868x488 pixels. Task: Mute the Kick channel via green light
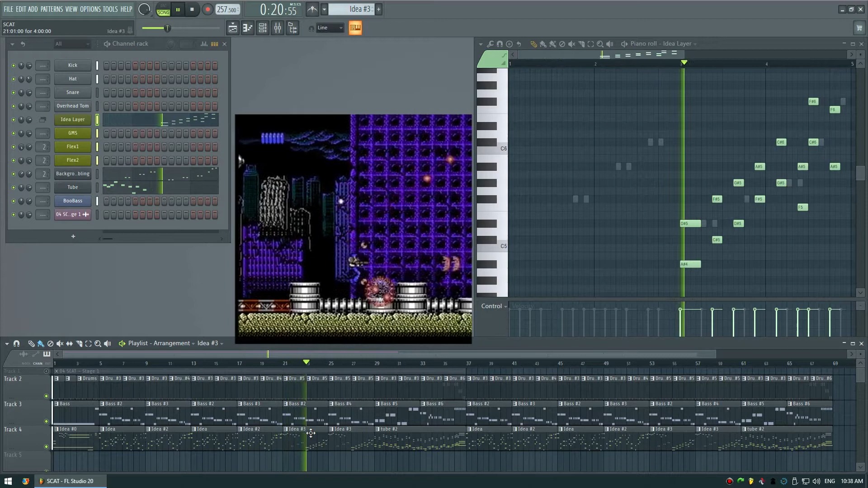13,66
